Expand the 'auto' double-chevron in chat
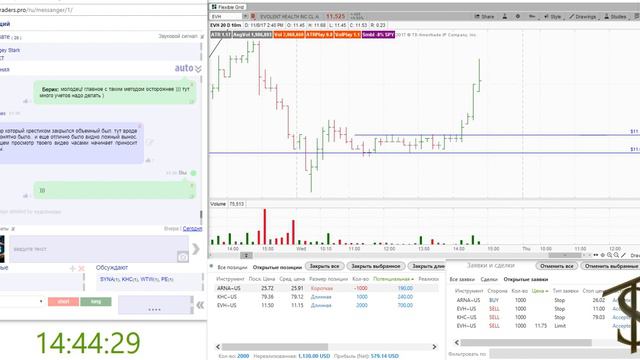The width and height of the screenshot is (640, 360). tap(198, 69)
